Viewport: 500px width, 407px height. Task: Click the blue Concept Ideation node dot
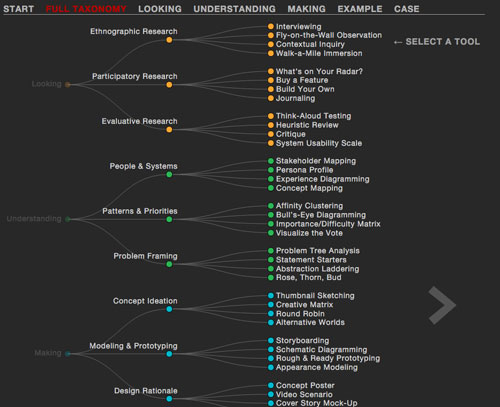tap(169, 309)
